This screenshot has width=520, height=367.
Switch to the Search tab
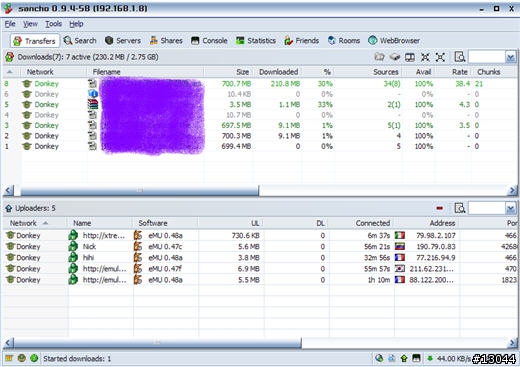[80, 41]
